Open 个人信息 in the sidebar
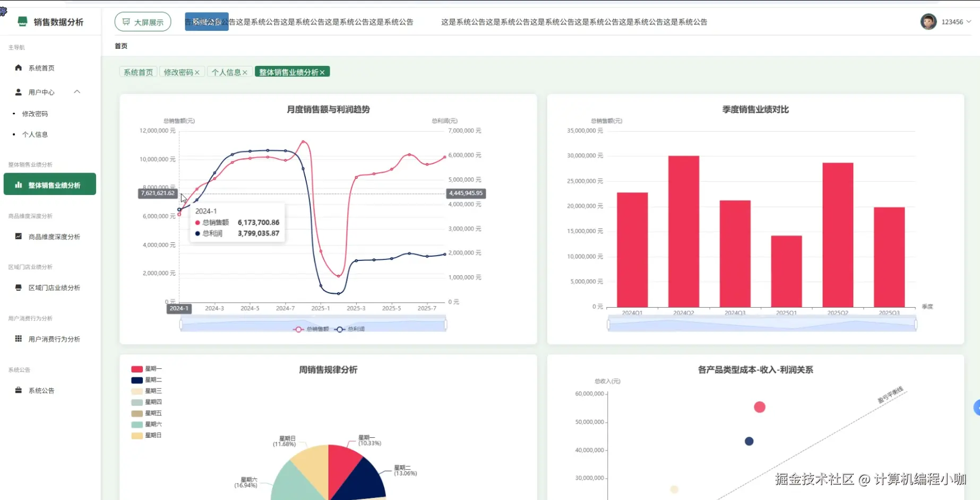Screen dimensions: 980x500 tap(35, 134)
